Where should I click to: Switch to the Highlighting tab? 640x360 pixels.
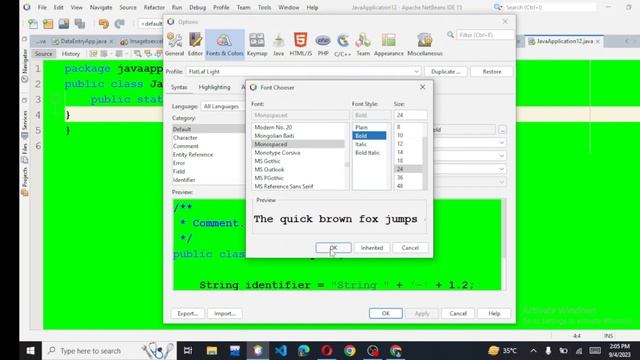[x=214, y=87]
